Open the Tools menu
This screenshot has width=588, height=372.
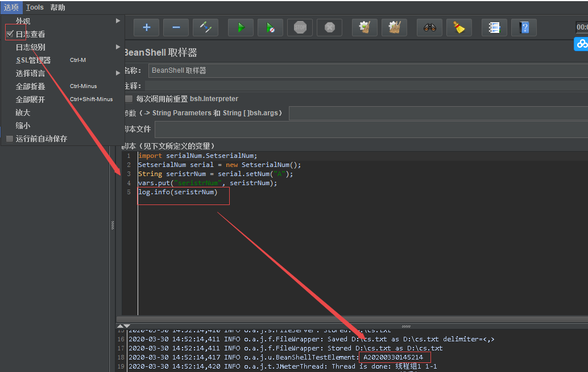[35, 7]
